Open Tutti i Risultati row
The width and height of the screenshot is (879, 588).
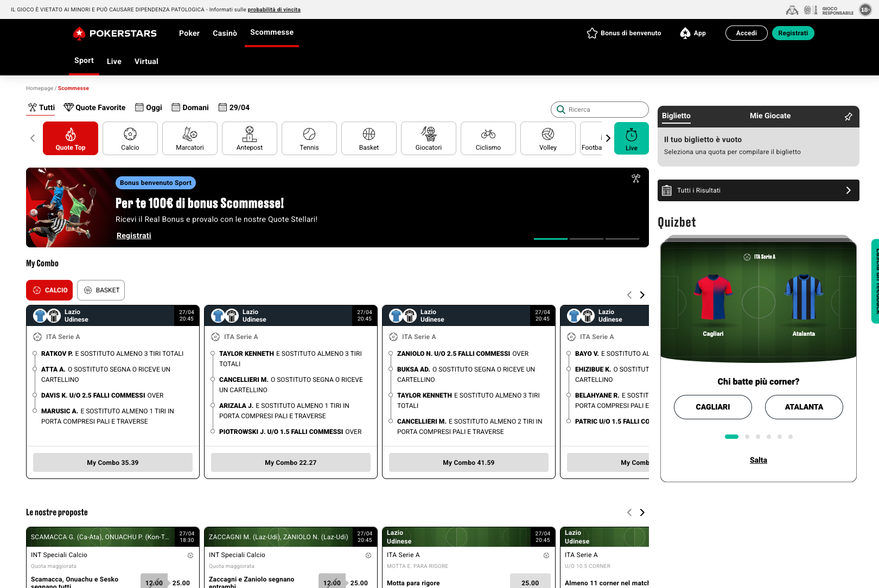[x=759, y=190]
